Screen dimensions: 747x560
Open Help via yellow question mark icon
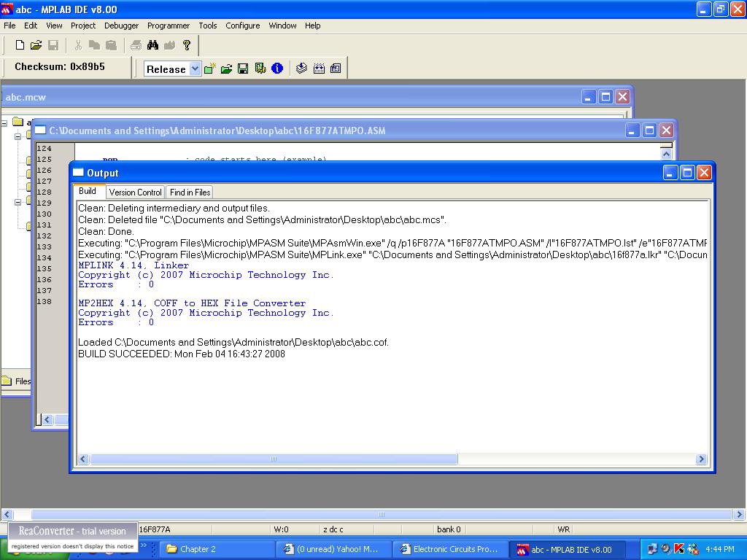click(187, 45)
